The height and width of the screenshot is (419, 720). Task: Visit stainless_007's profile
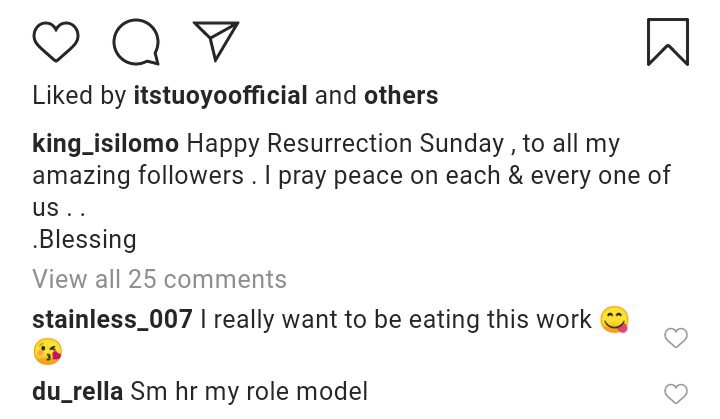tap(112, 320)
